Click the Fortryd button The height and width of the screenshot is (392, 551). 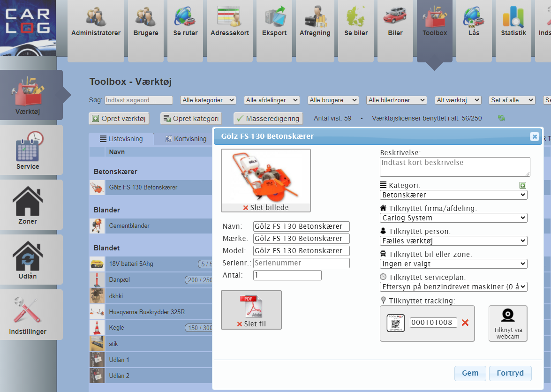pyautogui.click(x=510, y=373)
